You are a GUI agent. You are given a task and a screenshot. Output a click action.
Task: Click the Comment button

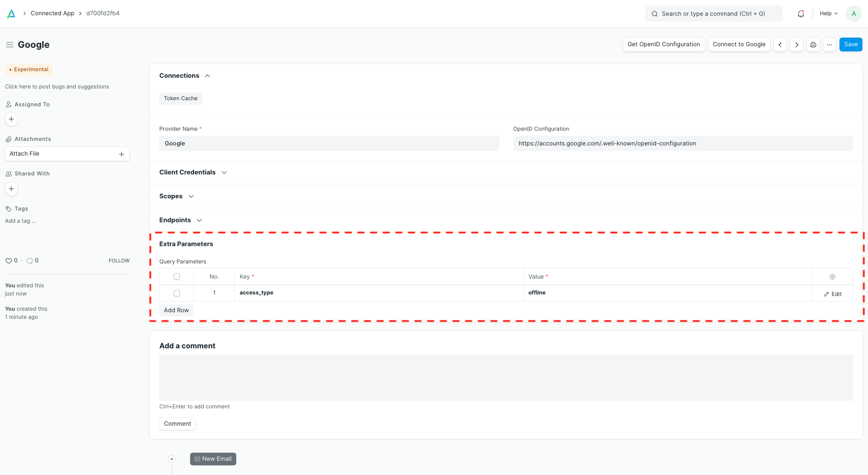click(x=177, y=424)
